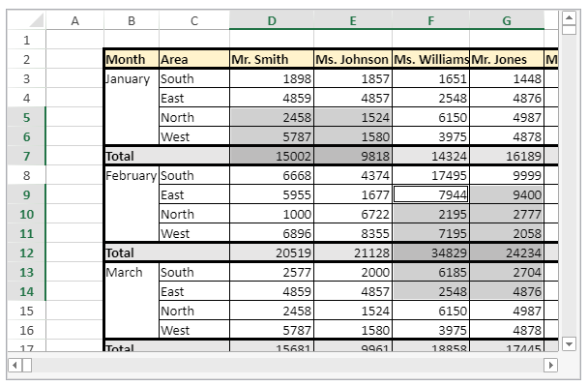Image resolution: width=588 pixels, height=386 pixels.
Task: Select active cell with value 7944
Action: click(431, 194)
